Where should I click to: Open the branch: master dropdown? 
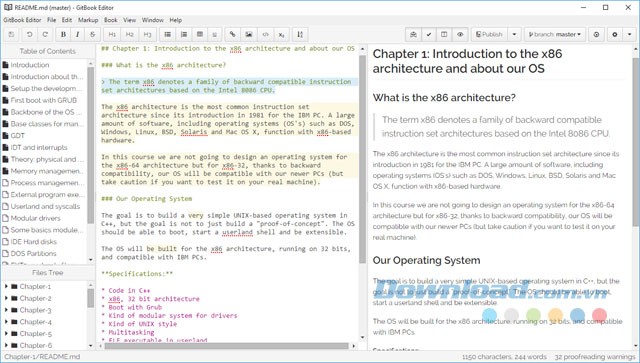pos(555,34)
